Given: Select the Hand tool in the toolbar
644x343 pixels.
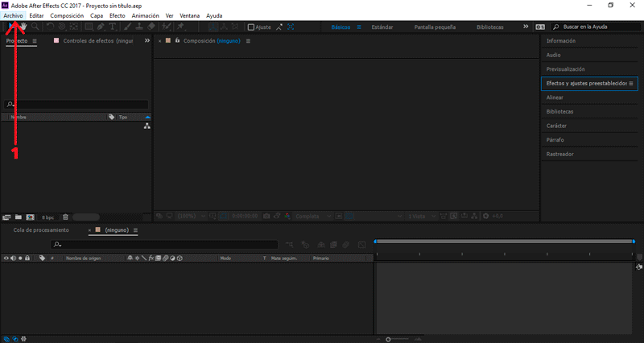Looking at the screenshot, I should pos(23,27).
